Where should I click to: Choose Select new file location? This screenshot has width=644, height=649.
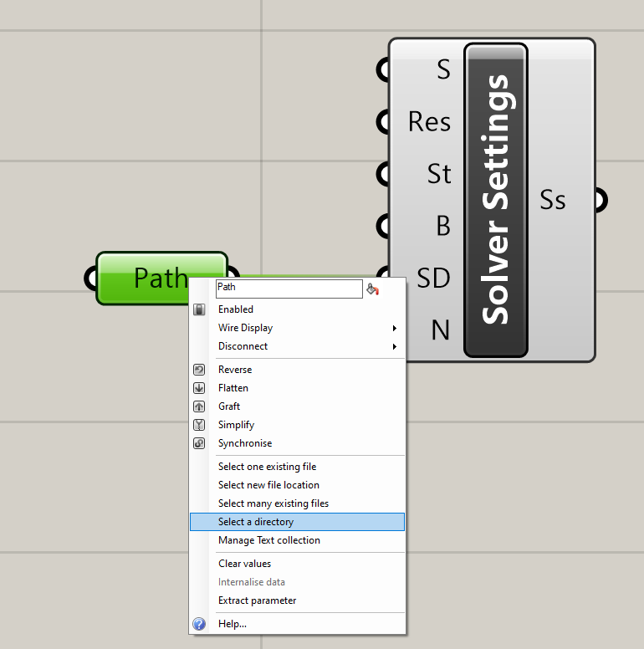coord(268,485)
